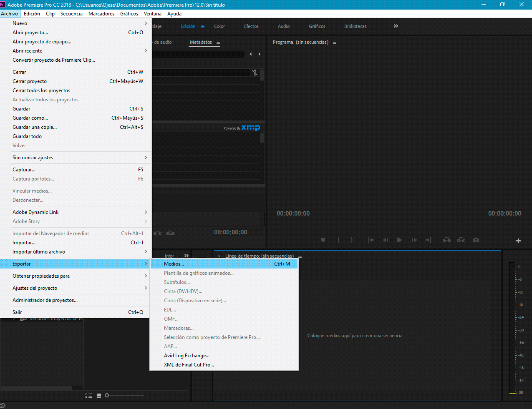Switch Project panel to icon view
The width and height of the screenshot is (532, 409).
pyautogui.click(x=99, y=395)
